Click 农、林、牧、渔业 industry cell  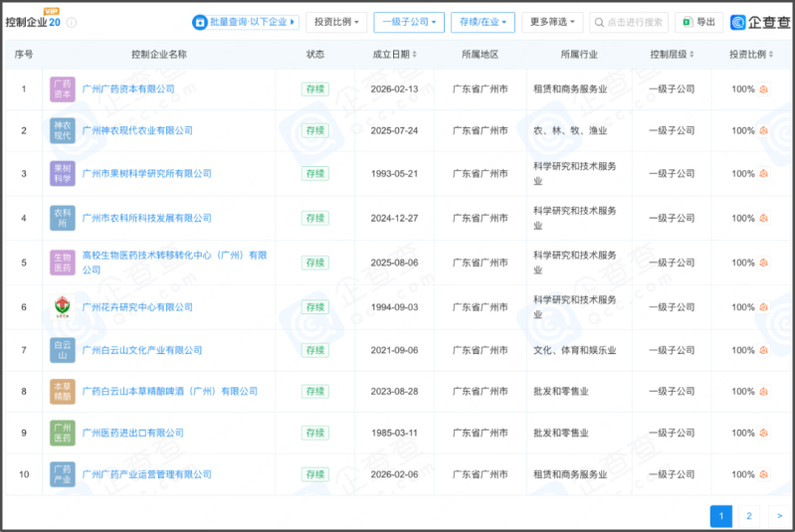click(x=570, y=130)
